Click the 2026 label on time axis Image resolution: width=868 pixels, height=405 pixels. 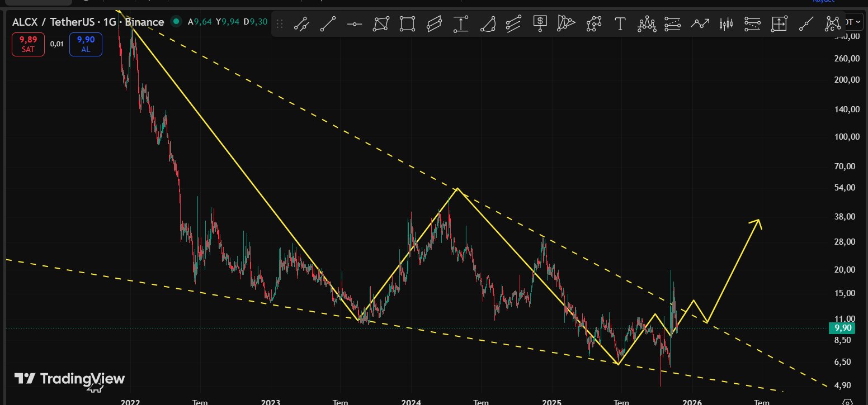(x=692, y=402)
